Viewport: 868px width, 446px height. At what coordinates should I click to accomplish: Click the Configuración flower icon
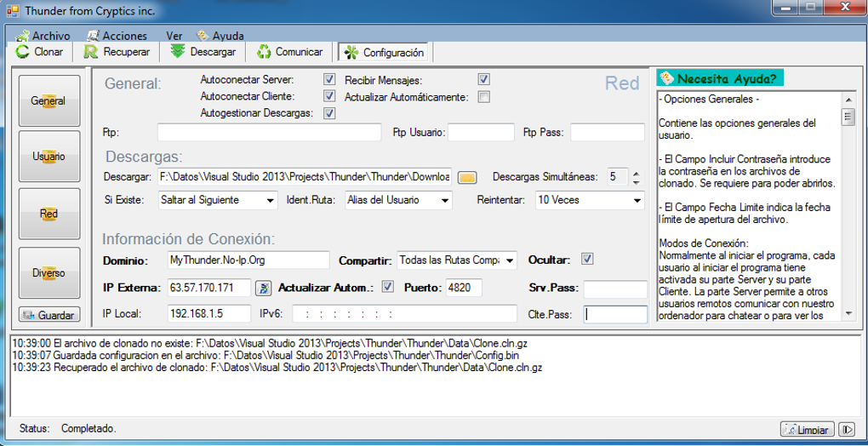tap(351, 53)
